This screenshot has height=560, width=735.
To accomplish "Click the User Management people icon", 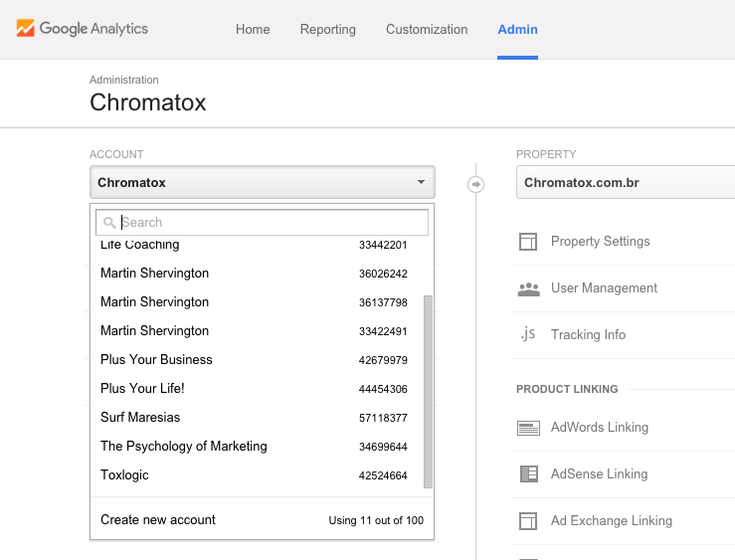I will [529, 289].
